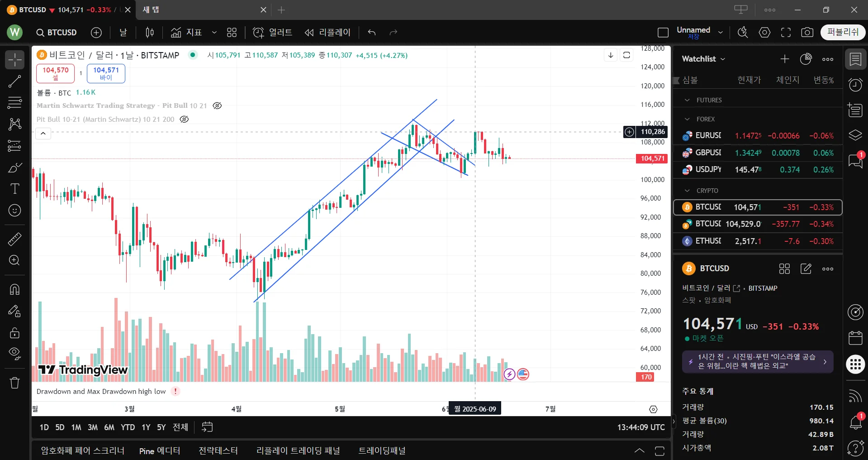Viewport: 868px width, 460px height.
Task: Toggle hide all drawings eye icon
Action: pyautogui.click(x=14, y=354)
